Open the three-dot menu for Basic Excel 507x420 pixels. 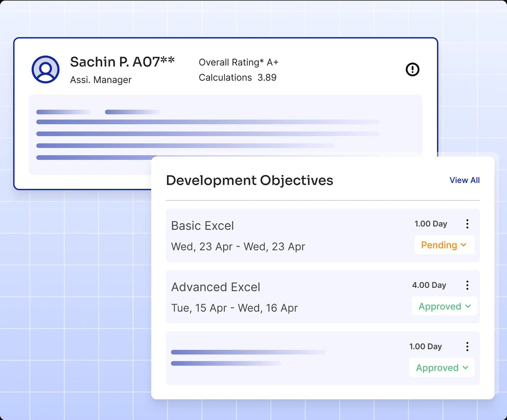(467, 224)
